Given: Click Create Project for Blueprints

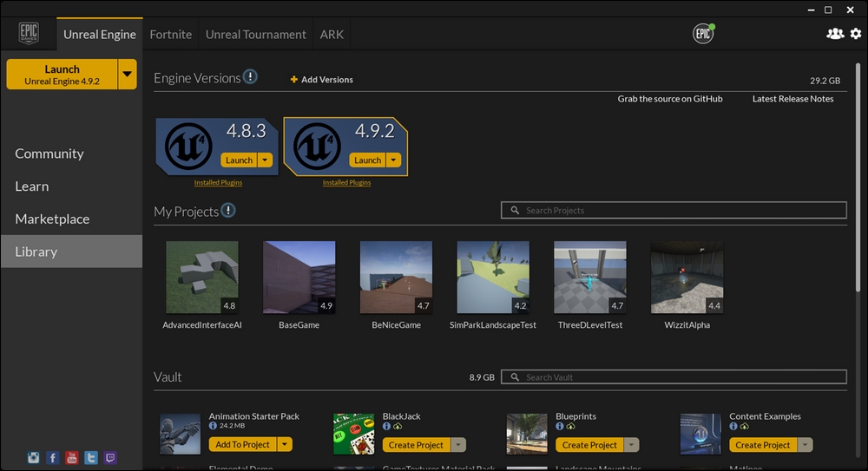Looking at the screenshot, I should click(589, 444).
